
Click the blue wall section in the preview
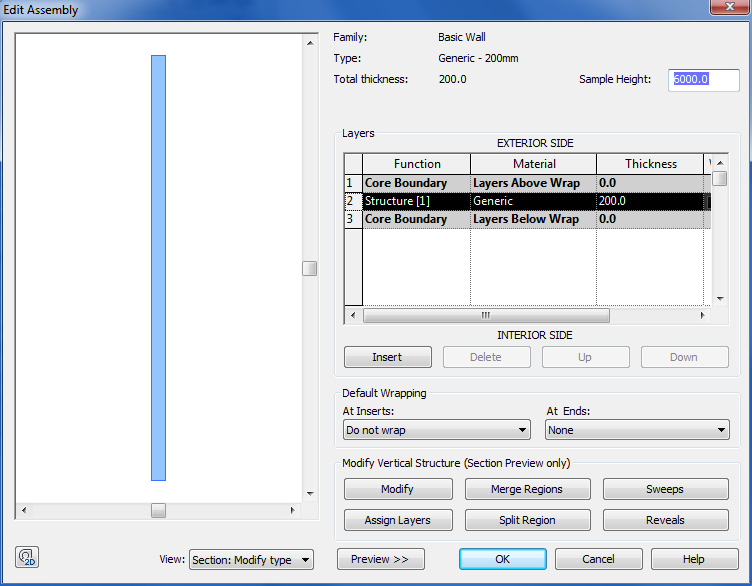click(x=158, y=268)
